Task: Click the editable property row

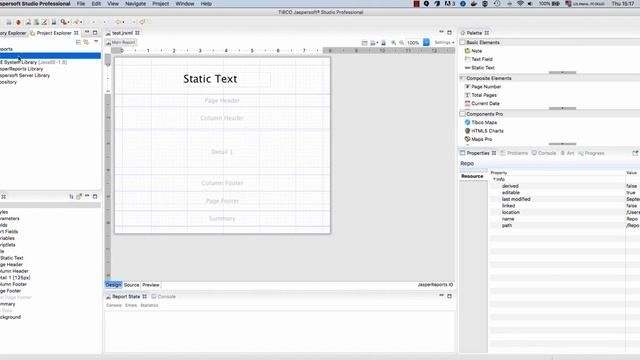Action: (x=565, y=193)
